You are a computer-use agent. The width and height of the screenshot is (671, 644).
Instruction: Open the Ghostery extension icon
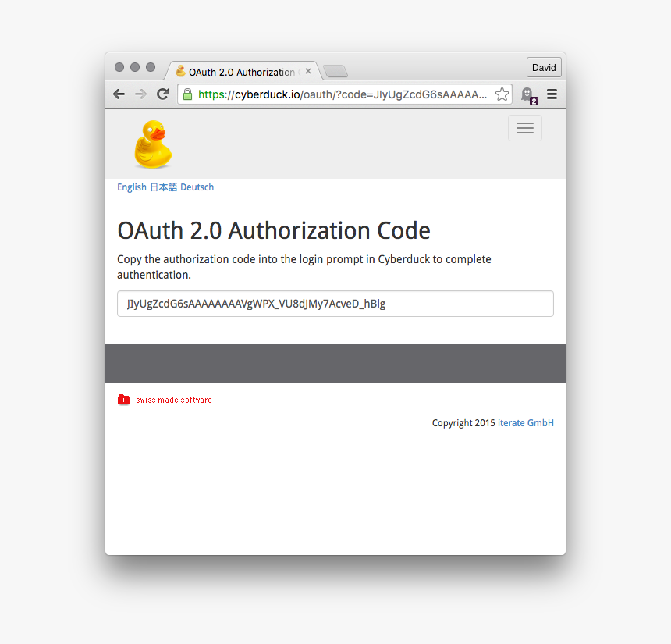click(x=529, y=95)
